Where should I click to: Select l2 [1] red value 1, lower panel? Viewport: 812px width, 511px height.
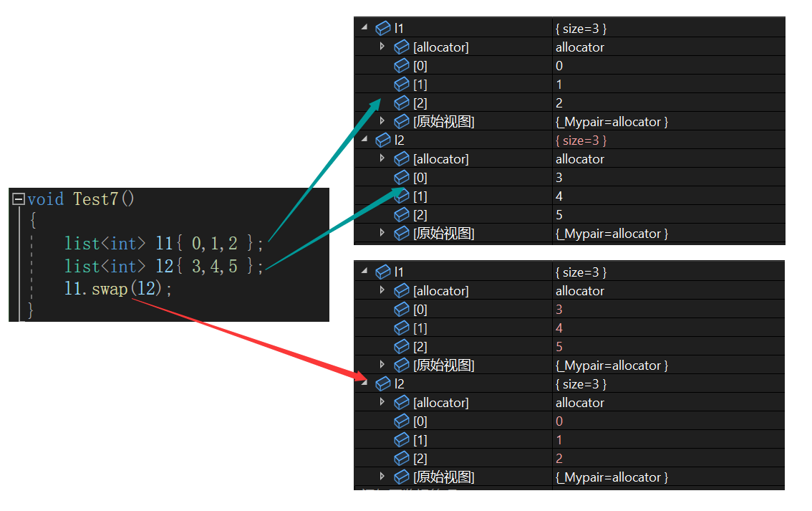[x=559, y=440]
